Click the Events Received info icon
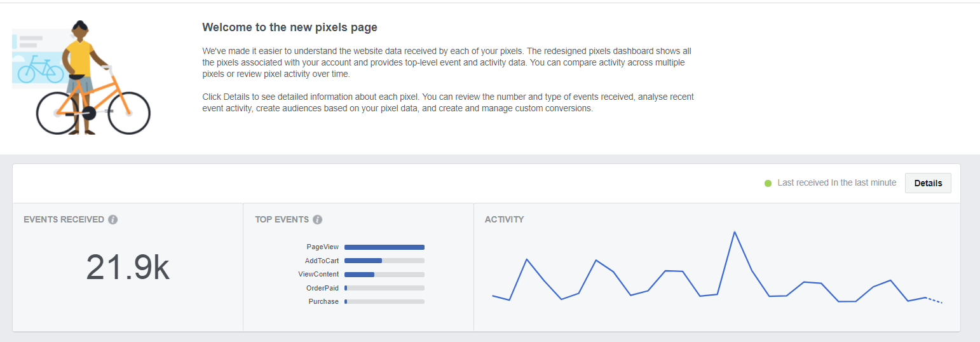Viewport: 980px width, 342px height. click(113, 219)
